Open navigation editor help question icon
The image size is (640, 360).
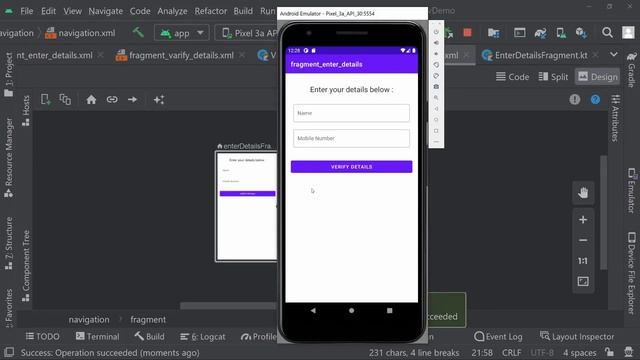(596, 99)
